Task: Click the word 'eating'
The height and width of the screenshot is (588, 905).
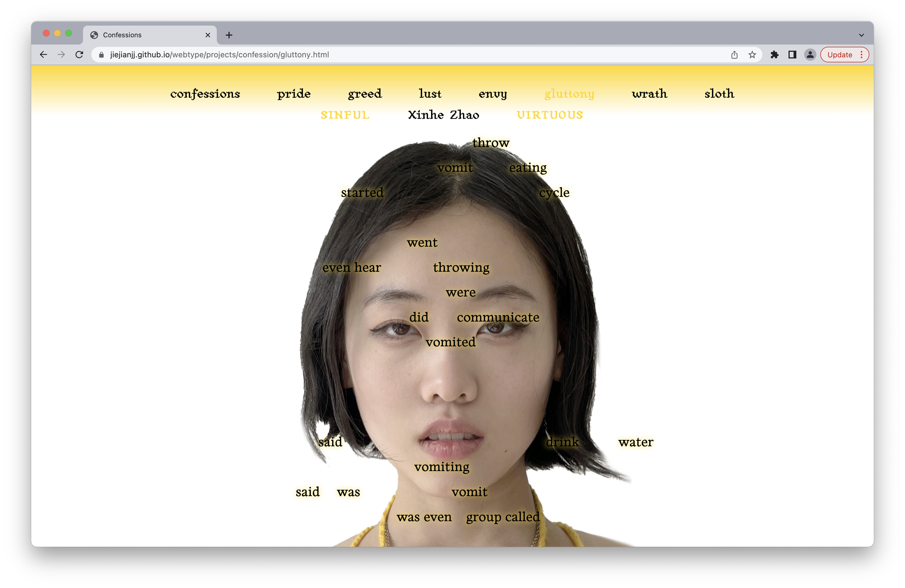Action: (528, 168)
